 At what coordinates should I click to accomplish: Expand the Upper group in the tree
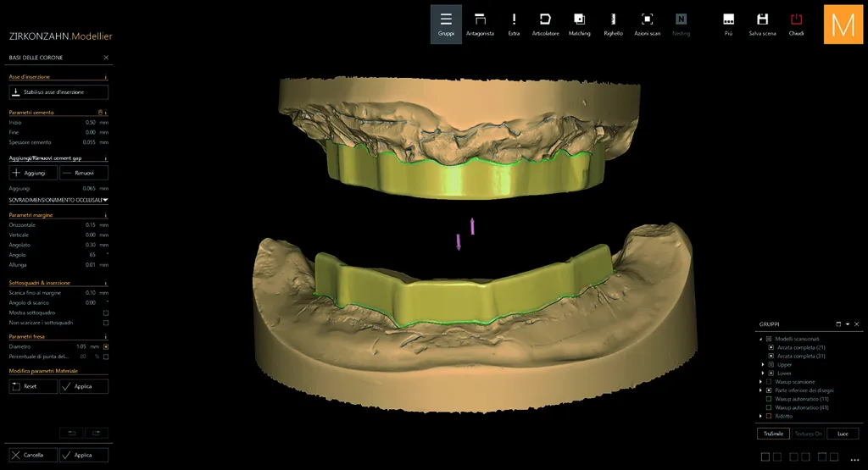(x=762, y=364)
